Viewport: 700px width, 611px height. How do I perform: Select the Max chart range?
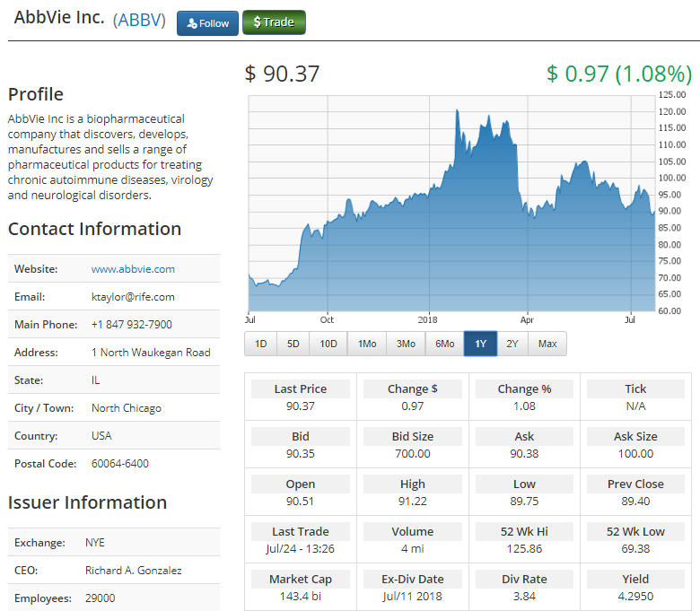point(547,344)
